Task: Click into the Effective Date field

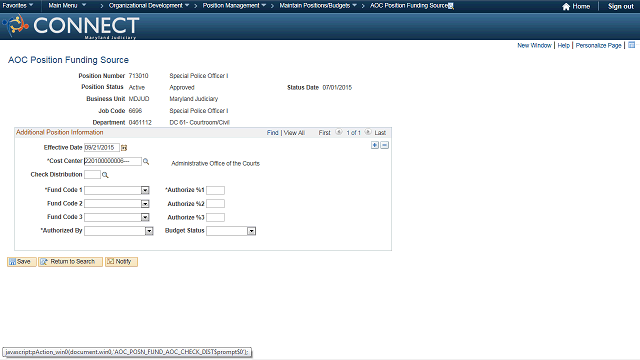Action: [x=102, y=147]
